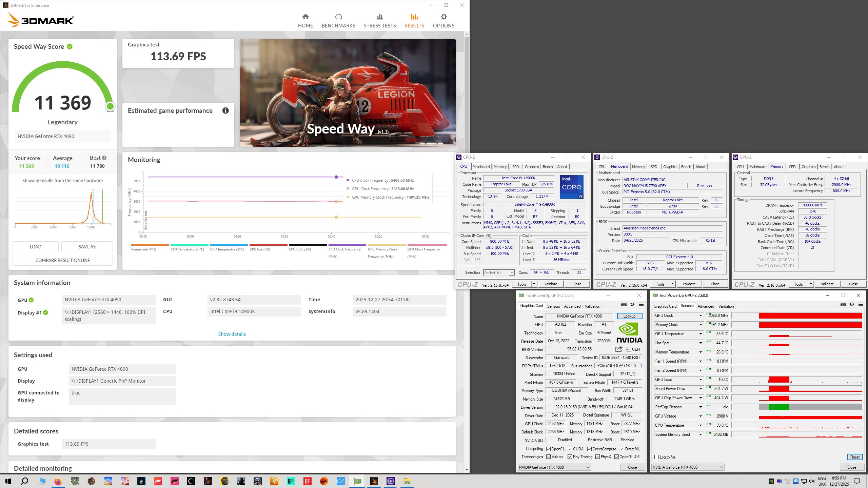
Task: Open the Options gear icon
Action: pyautogui.click(x=443, y=17)
